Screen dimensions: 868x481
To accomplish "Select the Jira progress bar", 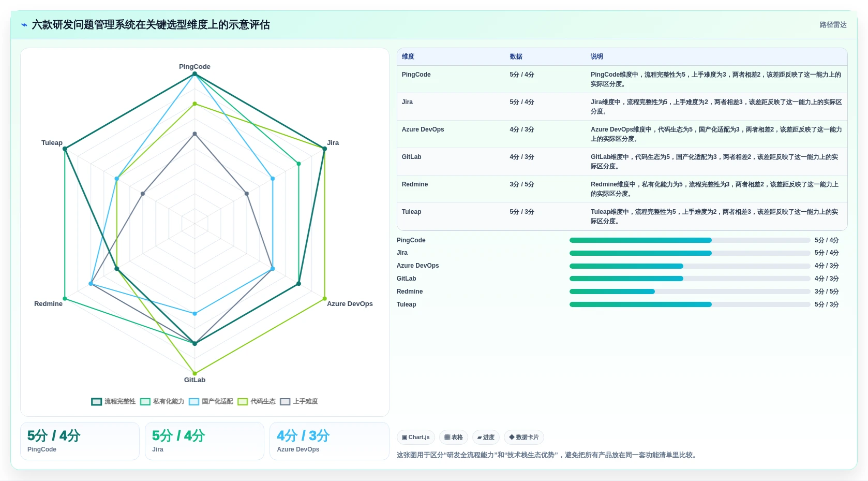I will pos(690,253).
